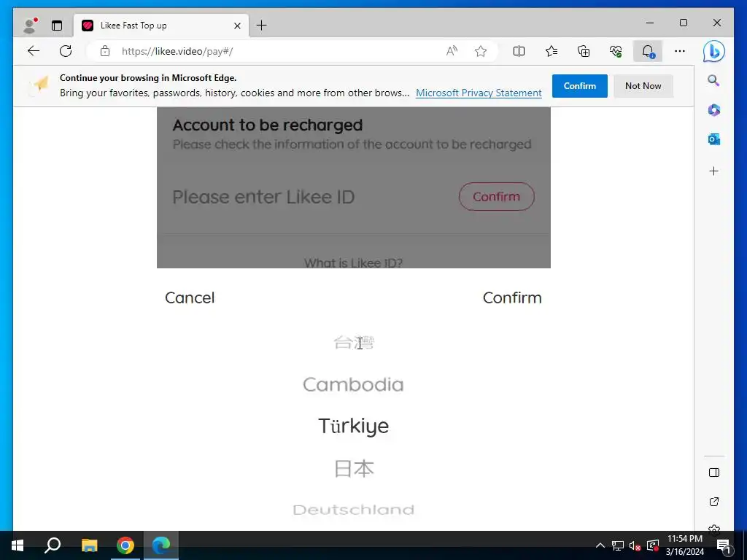Image resolution: width=747 pixels, height=560 pixels.
Task: Launch File Explorer from taskbar
Action: 89,545
